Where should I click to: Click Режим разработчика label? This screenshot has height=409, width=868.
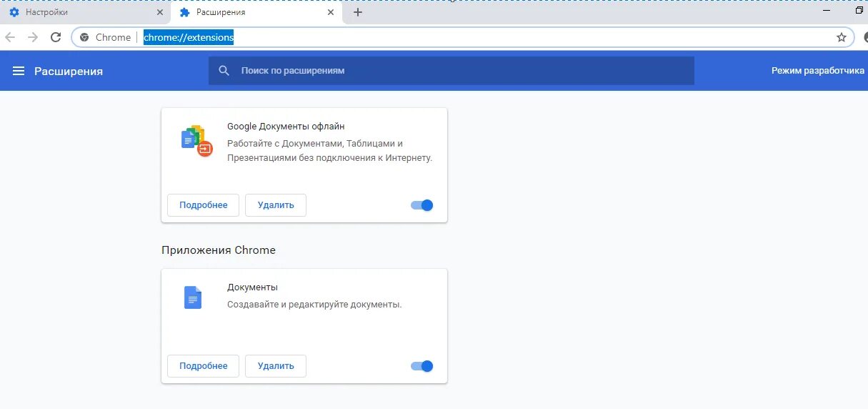pos(818,71)
